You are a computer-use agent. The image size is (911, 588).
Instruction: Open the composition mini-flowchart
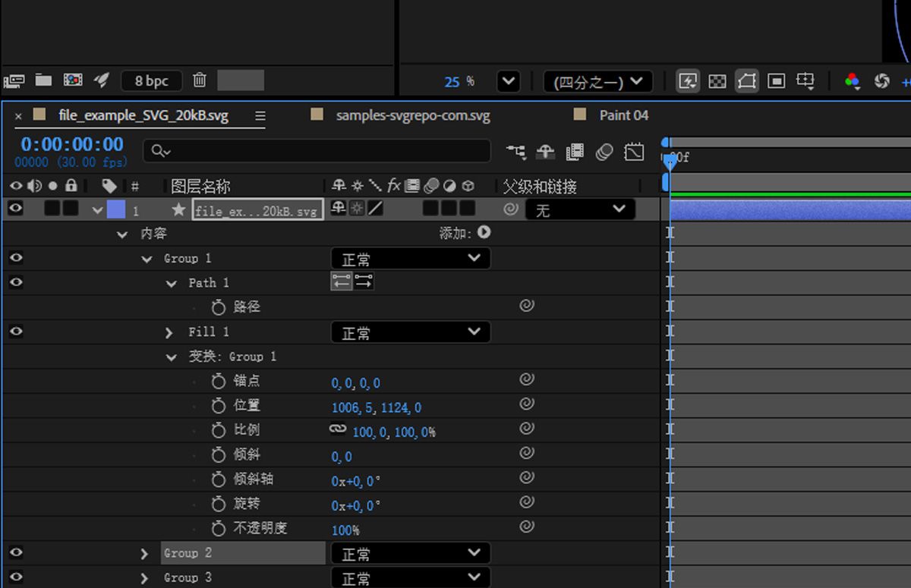point(516,152)
